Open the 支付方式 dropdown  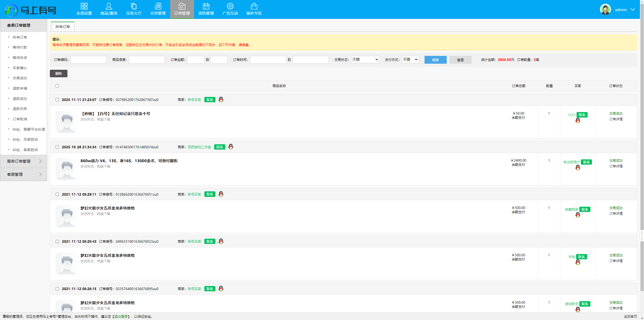[410, 60]
